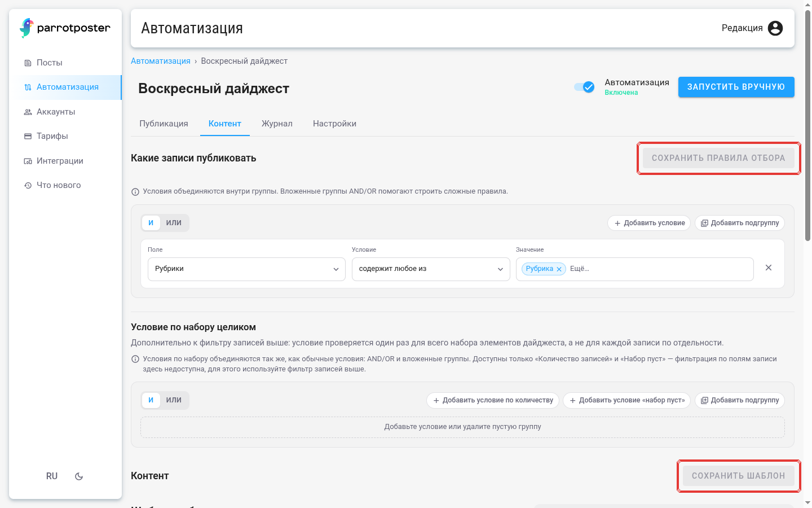Click the info icon beside условия по набору
Screen dimensions: 812x508
pos(135,359)
